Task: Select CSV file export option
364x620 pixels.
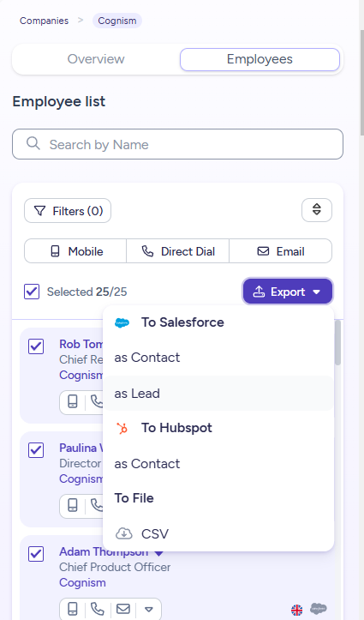Action: 218,533
